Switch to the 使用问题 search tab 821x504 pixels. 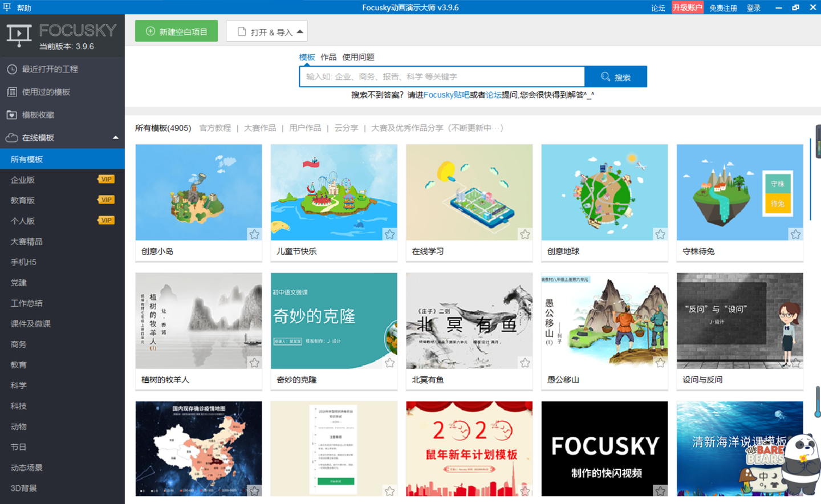pyautogui.click(x=358, y=57)
